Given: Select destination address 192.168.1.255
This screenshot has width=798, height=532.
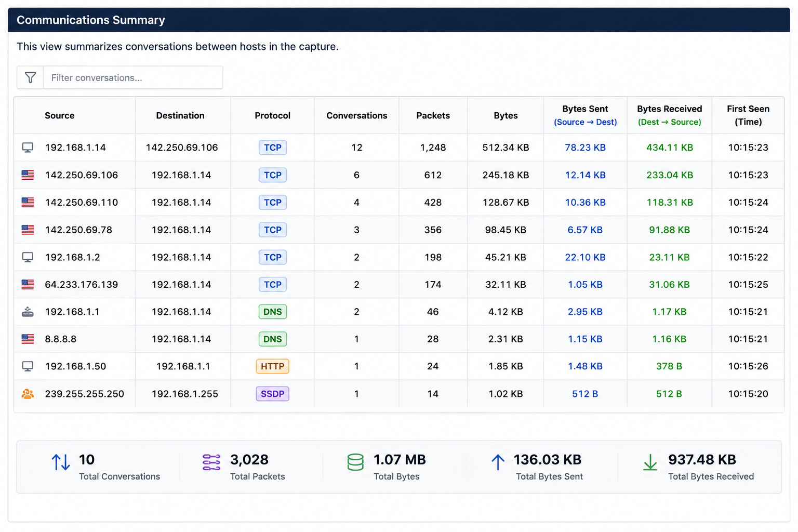Looking at the screenshot, I should pyautogui.click(x=185, y=394).
